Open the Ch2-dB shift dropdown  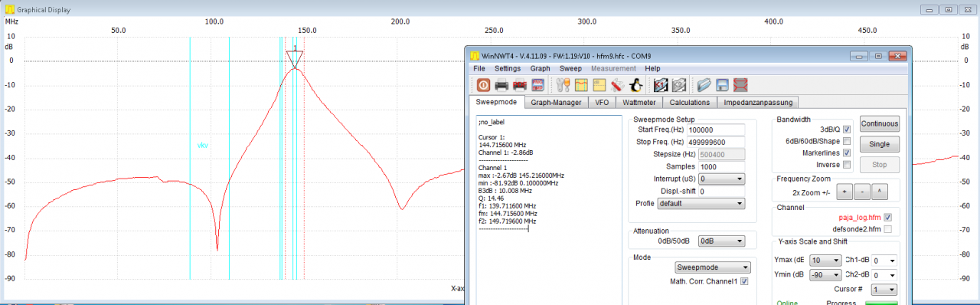click(x=884, y=275)
